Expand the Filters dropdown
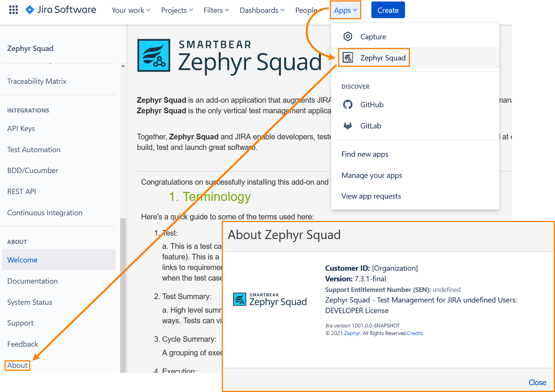555x392 pixels. 216,10
